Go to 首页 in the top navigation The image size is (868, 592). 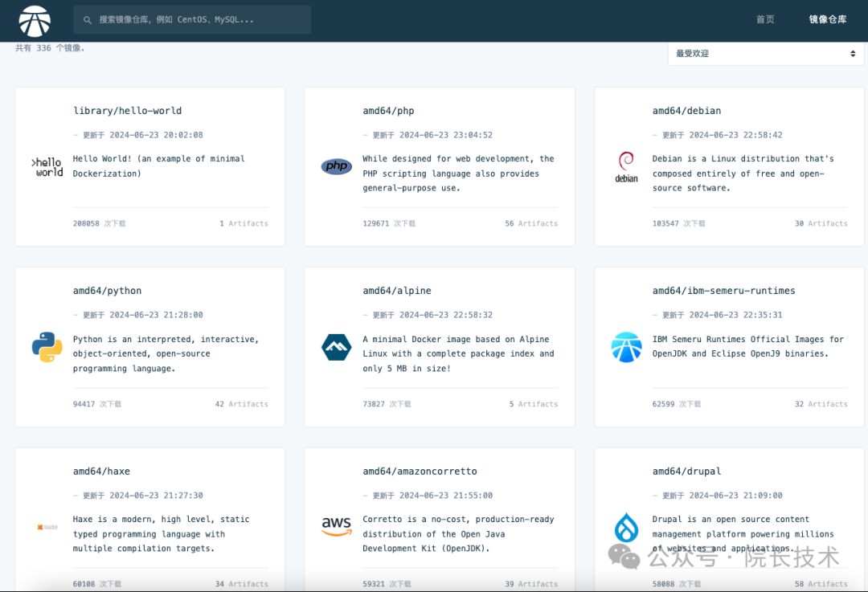point(765,19)
